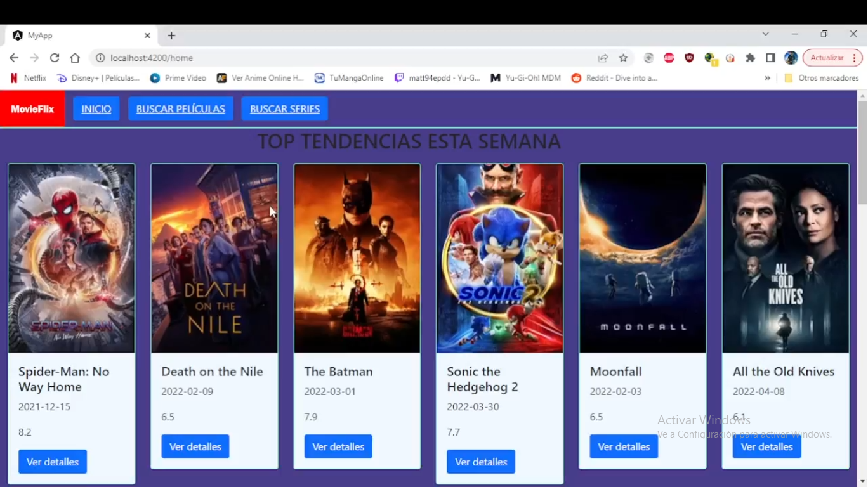This screenshot has width=868, height=487.
Task: Click the date '2022-03-30'
Action: point(473,407)
